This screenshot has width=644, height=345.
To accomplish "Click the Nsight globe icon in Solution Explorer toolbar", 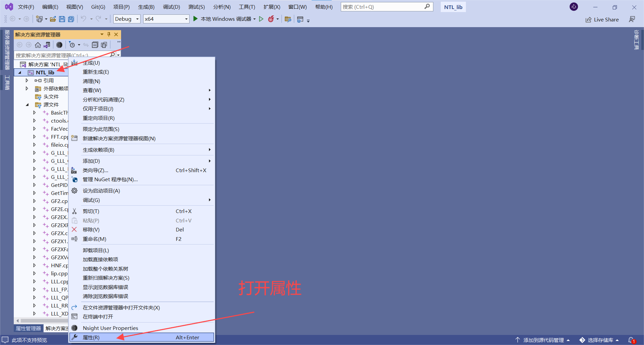I will click(59, 45).
